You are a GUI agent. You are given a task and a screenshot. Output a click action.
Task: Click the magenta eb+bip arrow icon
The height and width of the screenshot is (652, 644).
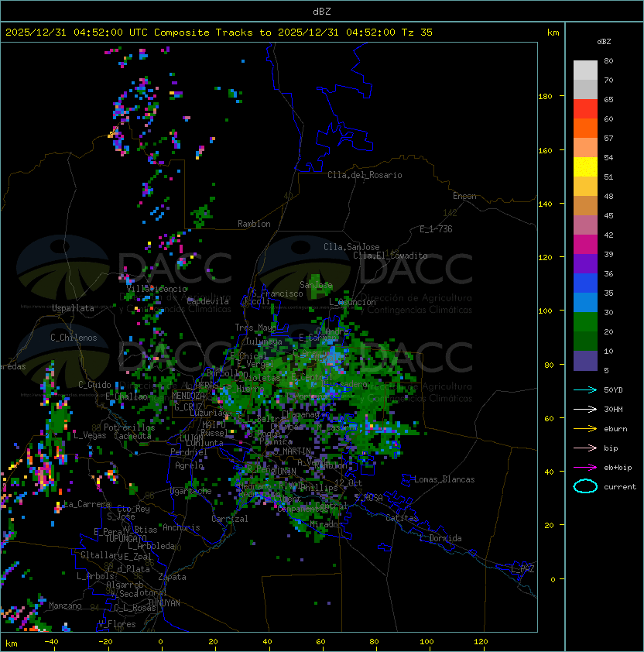tap(585, 468)
